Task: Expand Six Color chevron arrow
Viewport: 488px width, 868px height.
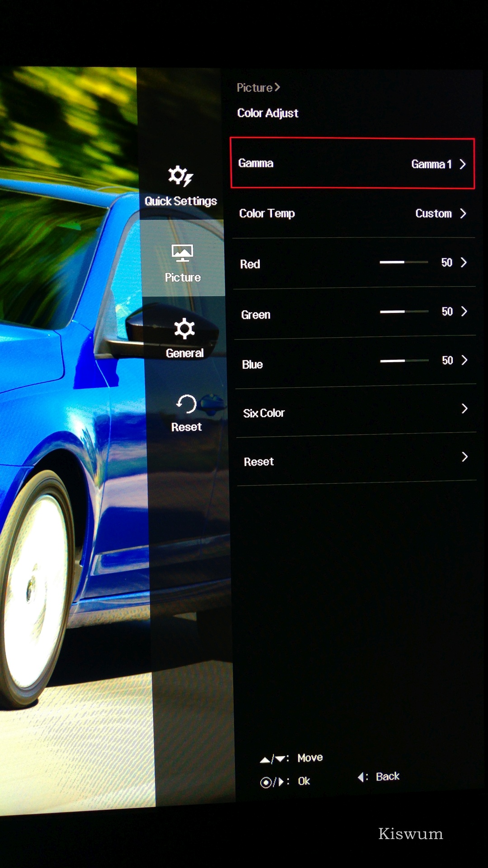Action: 465,409
